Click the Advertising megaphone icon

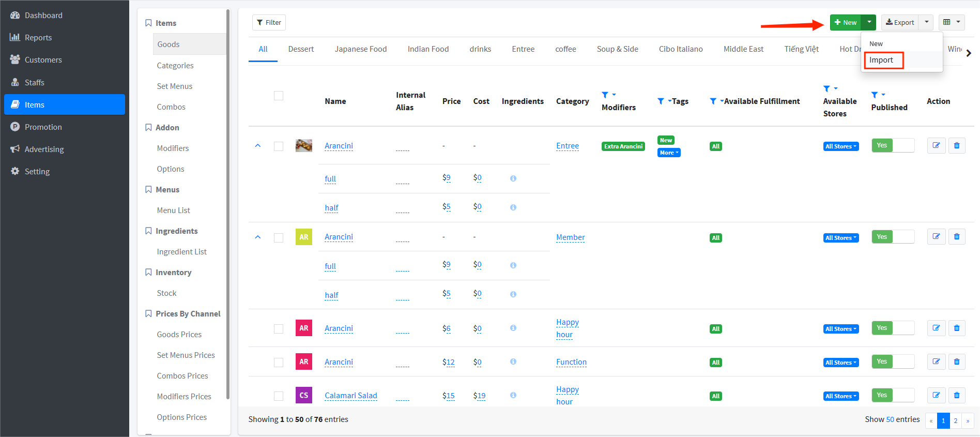[x=15, y=149]
